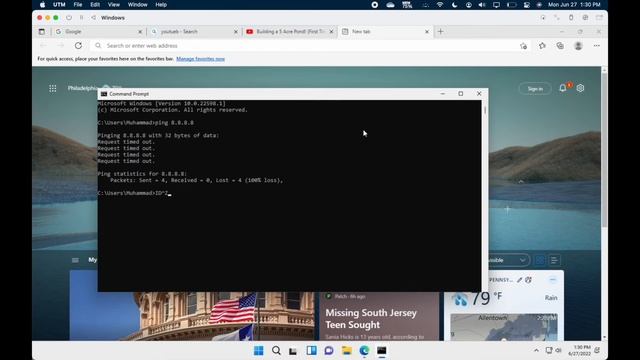Open Chat app on taskbar
This screenshot has height=360, width=640.
coord(329,351)
